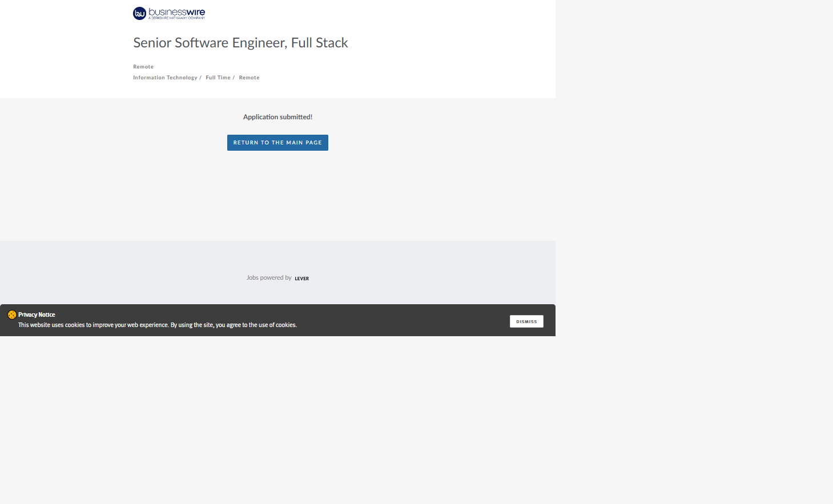Click the Senior Software Engineer, Full Stack heading
Viewport: 833px width, 504px height.
click(240, 43)
